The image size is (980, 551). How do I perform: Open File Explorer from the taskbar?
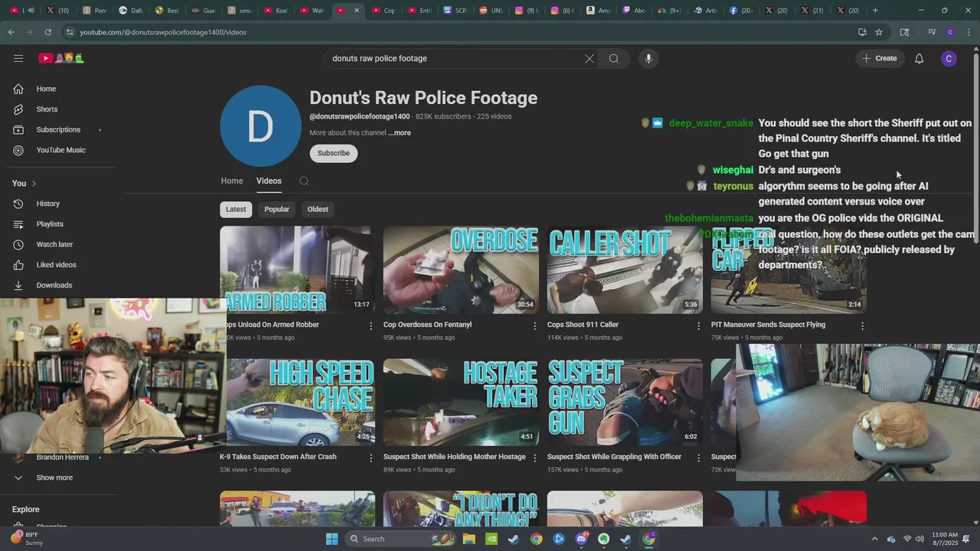pos(469,539)
